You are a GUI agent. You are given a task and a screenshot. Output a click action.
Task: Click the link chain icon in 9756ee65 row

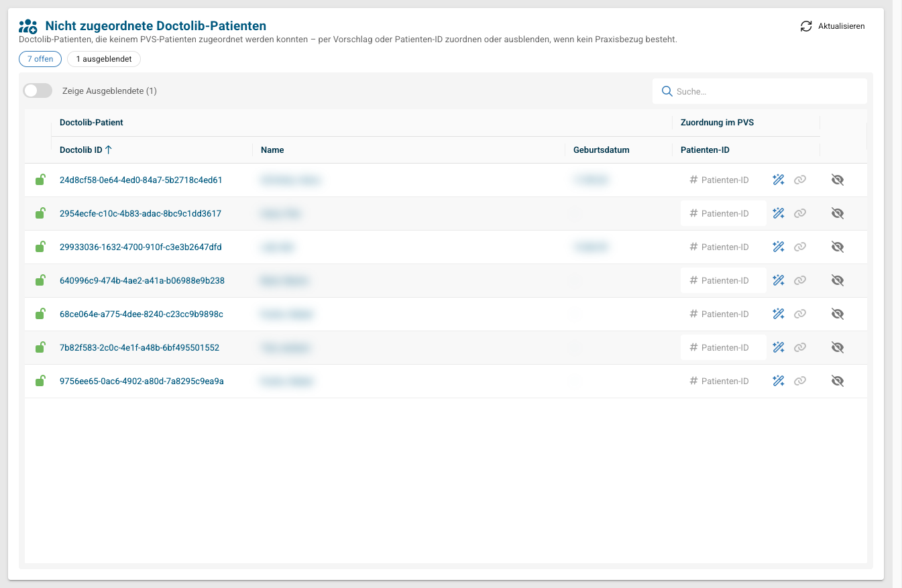coord(800,381)
